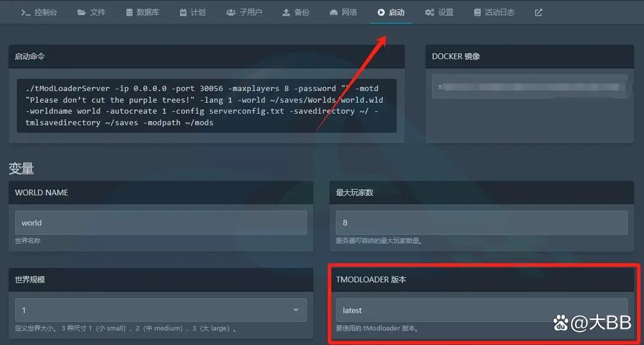Click the 最大玩家数 card header
Screen dimensions: 644x345
click(482, 192)
